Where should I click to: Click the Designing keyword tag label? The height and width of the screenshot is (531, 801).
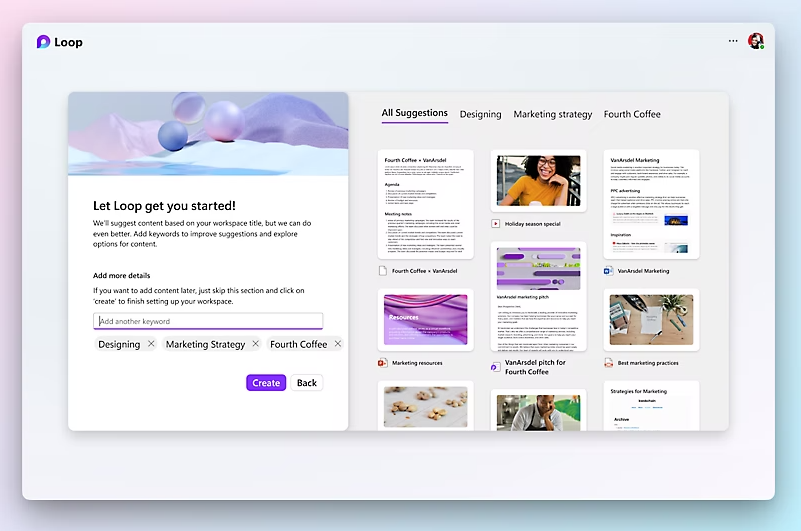click(119, 344)
